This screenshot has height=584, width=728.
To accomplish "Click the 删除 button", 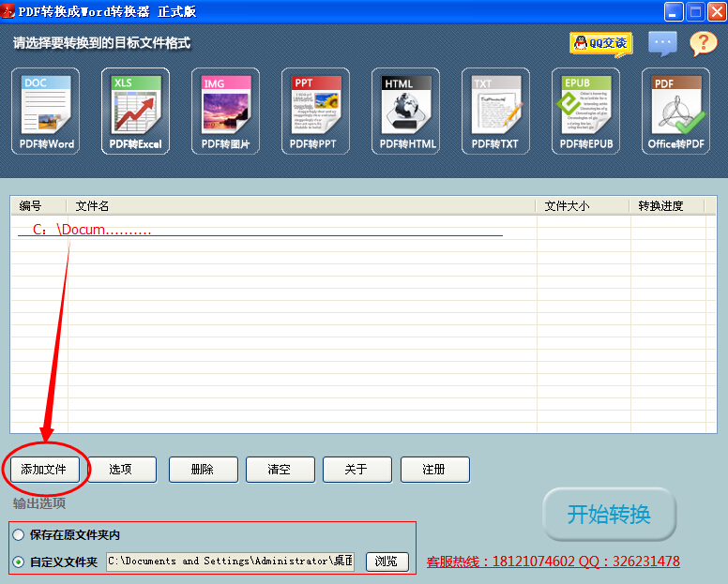I will [x=204, y=470].
